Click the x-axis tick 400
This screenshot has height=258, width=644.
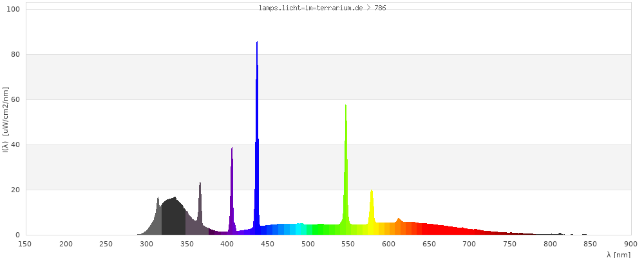point(227,244)
